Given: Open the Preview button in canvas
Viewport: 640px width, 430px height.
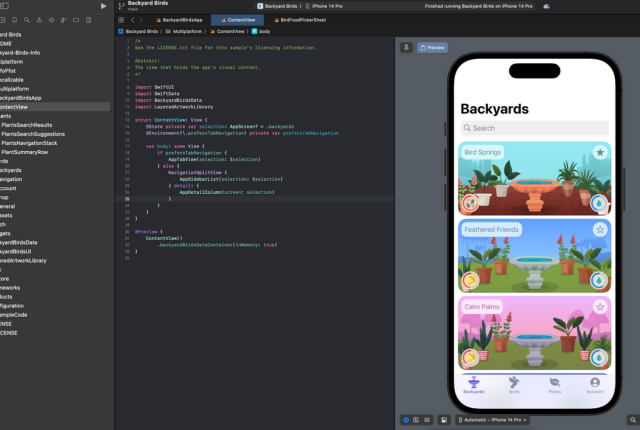Looking at the screenshot, I should click(432, 48).
